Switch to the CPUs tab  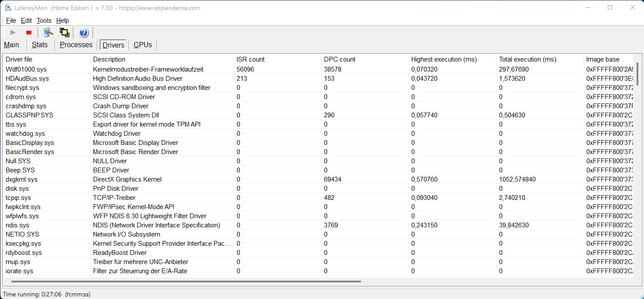(143, 45)
